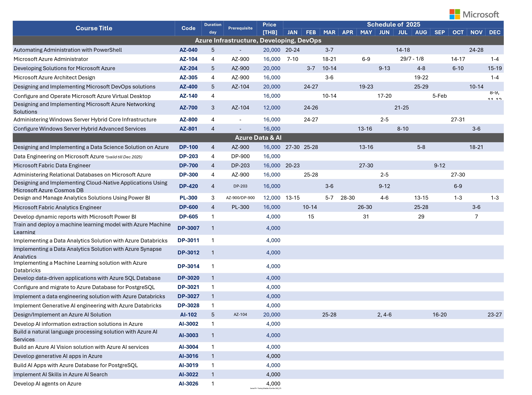Image resolution: width=532 pixels, height=395 pixels.
Task: Select course code AI-102
Action: [x=188, y=315]
